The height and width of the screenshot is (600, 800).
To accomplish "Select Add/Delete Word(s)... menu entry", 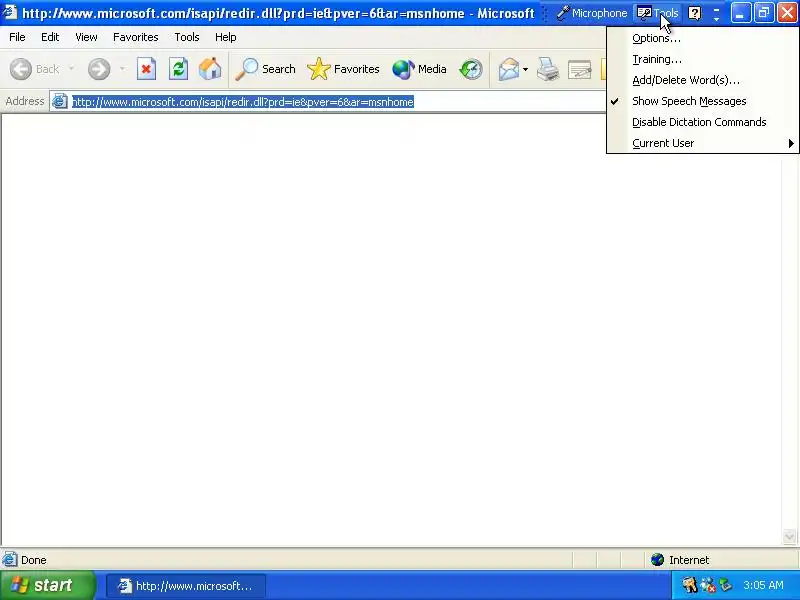I will coord(703,80).
